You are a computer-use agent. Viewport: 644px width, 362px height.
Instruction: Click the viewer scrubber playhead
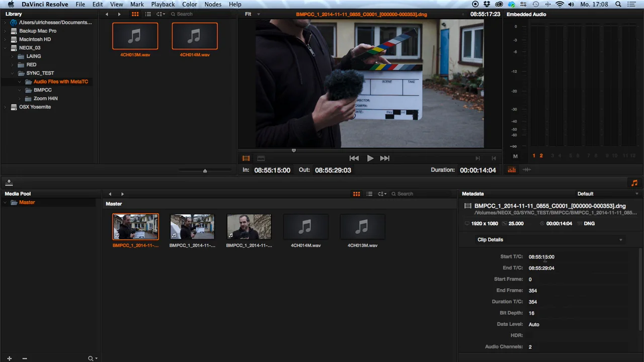294,150
